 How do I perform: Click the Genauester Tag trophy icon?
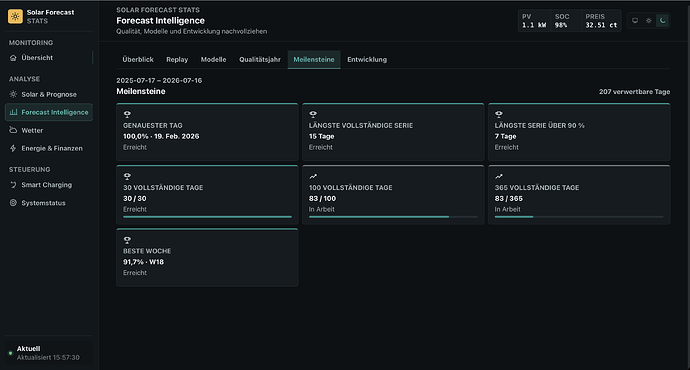click(x=127, y=114)
